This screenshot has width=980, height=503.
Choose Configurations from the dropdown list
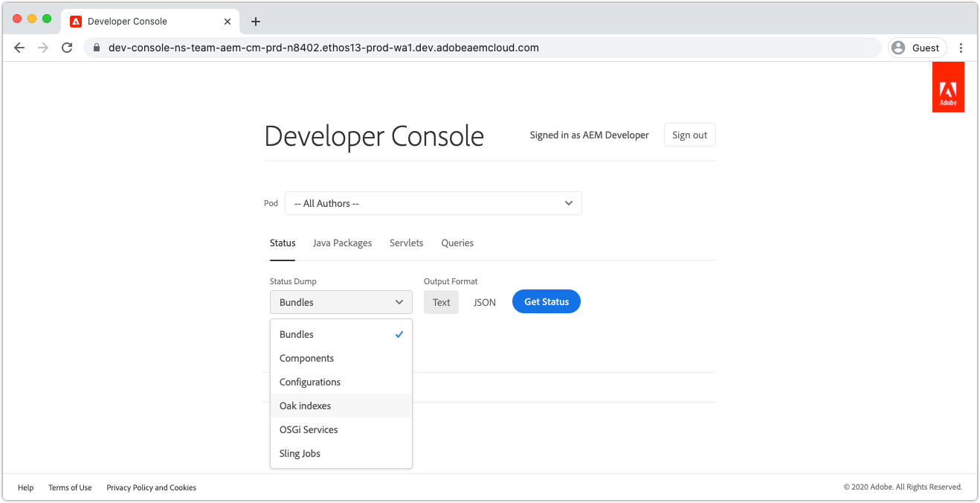(x=341, y=382)
